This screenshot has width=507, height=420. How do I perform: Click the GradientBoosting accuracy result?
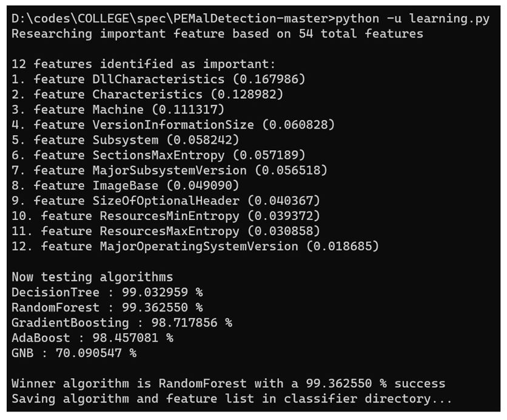click(122, 323)
